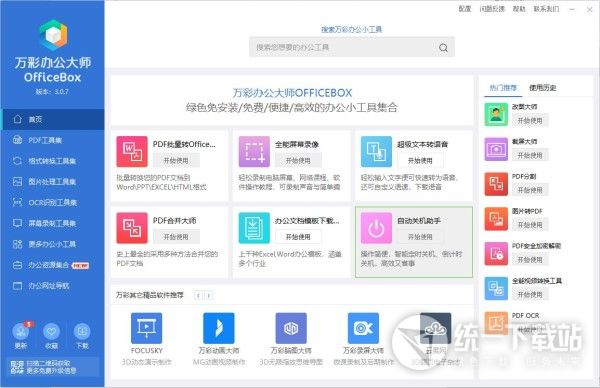Click the 图片转PDF orange icon
This screenshot has width=600, height=388.
(x=496, y=219)
